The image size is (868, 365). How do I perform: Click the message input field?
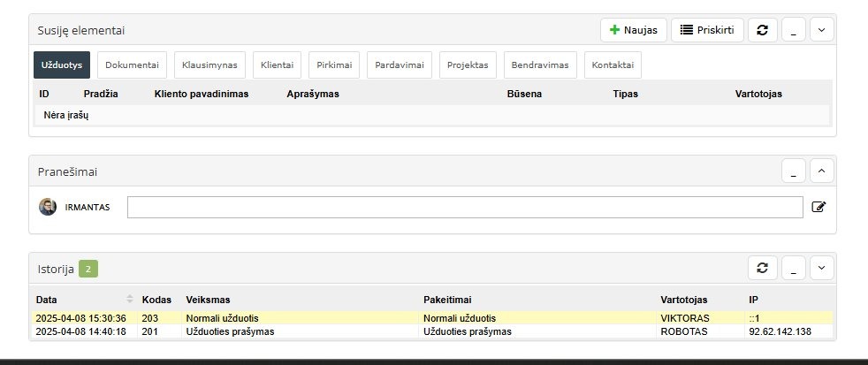465,207
